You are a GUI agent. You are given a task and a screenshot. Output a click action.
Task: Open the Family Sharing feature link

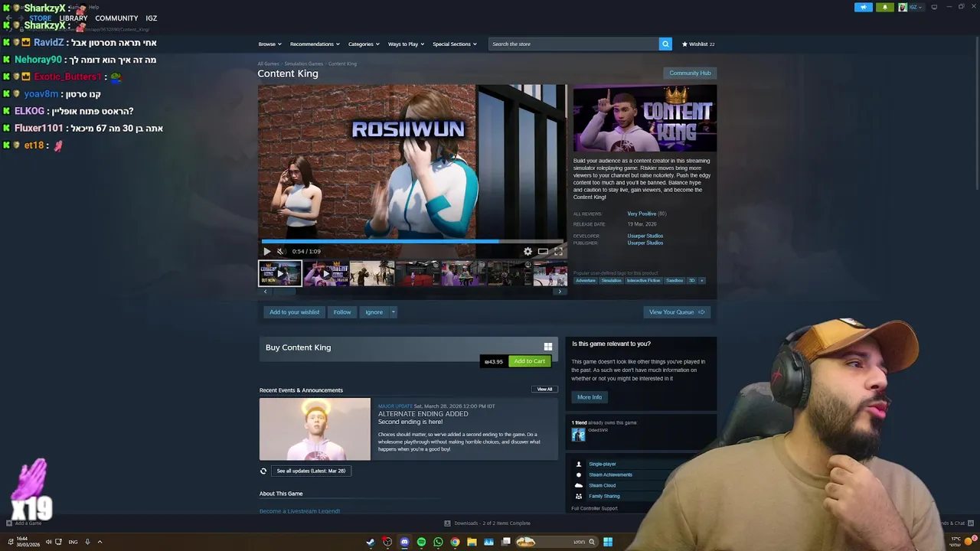point(604,496)
